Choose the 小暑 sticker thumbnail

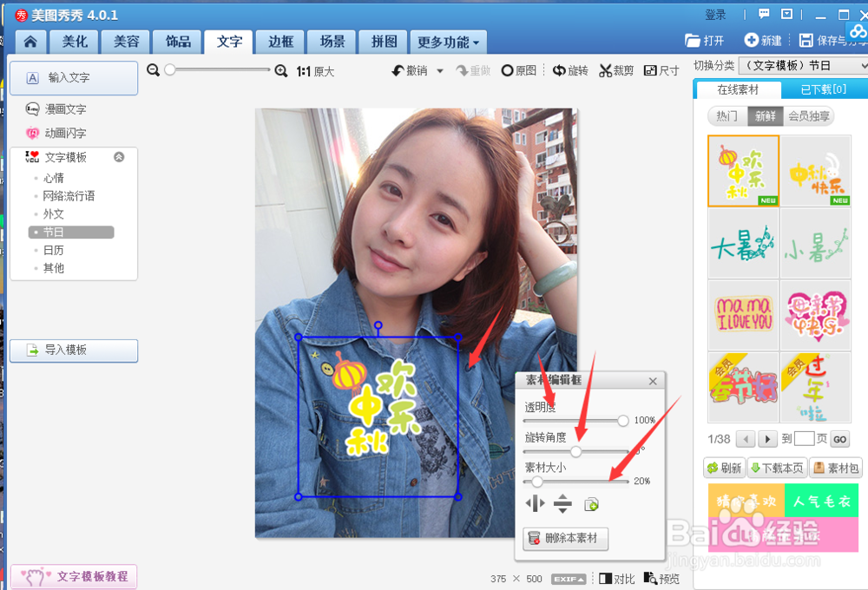[815, 243]
